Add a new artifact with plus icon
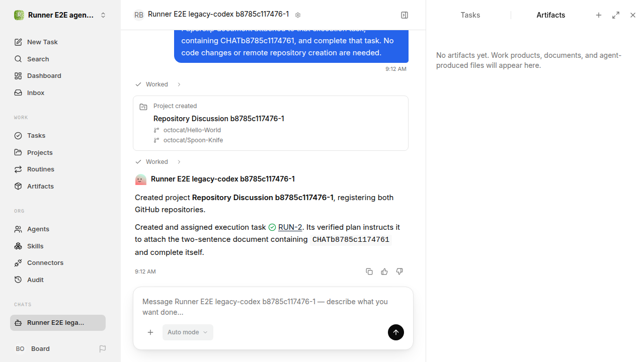The height and width of the screenshot is (362, 644). pyautogui.click(x=599, y=15)
